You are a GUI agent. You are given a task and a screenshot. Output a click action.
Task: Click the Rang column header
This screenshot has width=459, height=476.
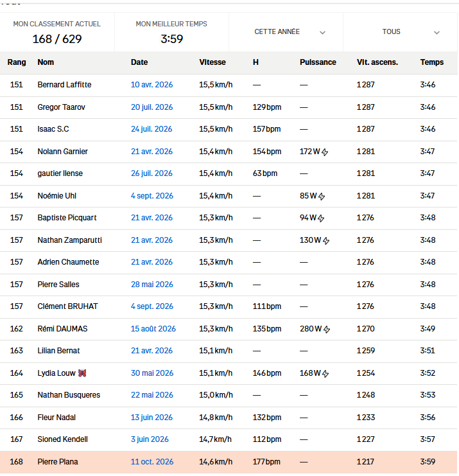point(17,62)
